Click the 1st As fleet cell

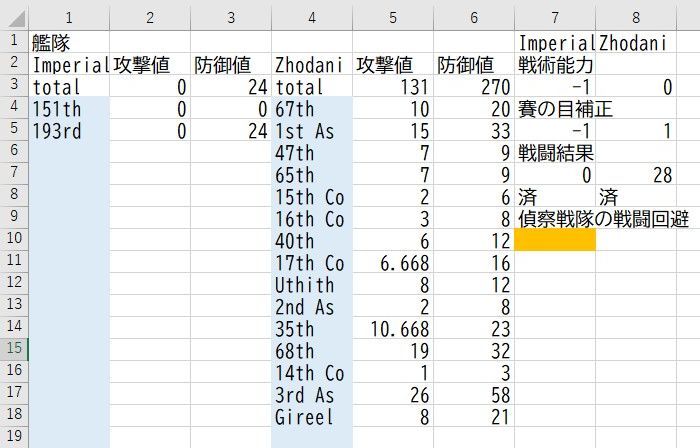[x=312, y=130]
